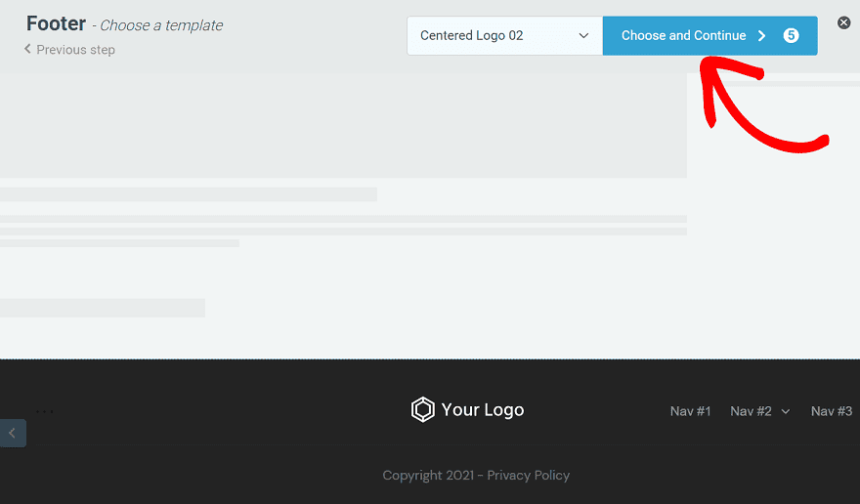Click the close icon in the top-right corner
This screenshot has height=504, width=860.
(844, 22)
